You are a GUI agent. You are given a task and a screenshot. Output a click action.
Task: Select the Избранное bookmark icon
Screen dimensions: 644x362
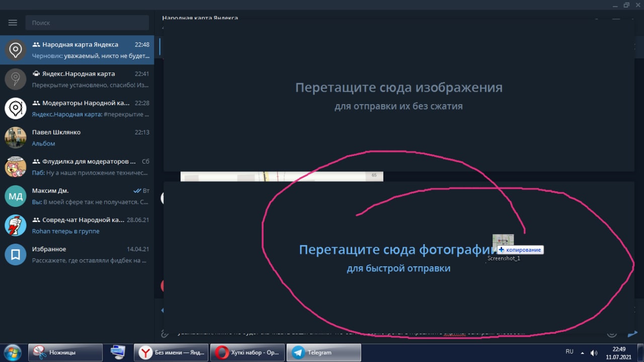point(16,254)
